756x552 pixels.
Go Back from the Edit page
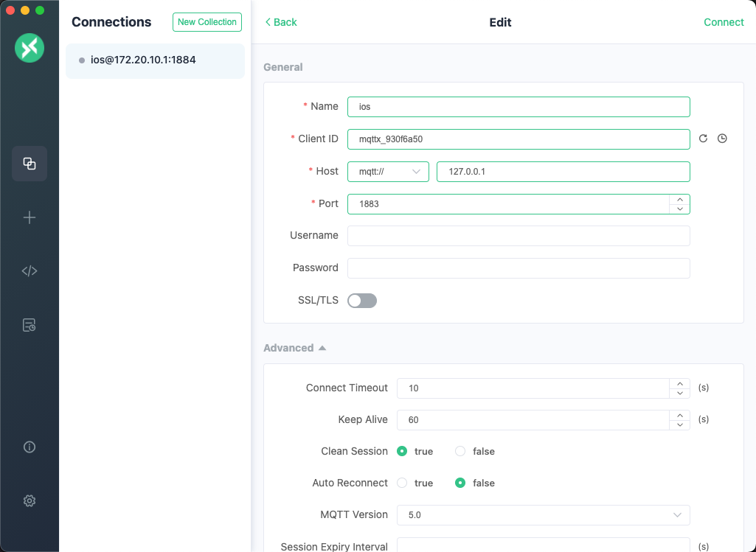281,22
